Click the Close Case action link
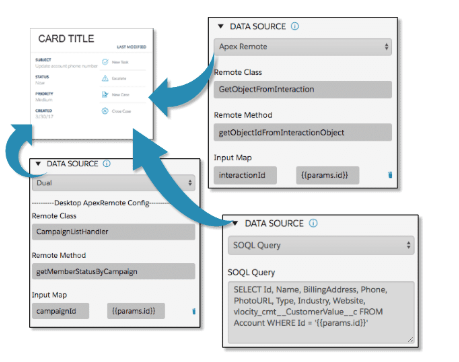Viewport: 459px width, 362px height. [x=121, y=111]
